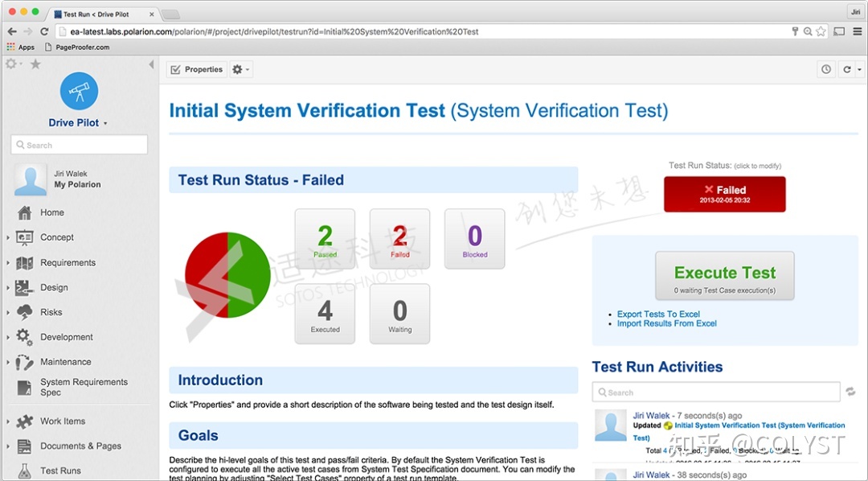Click the Test Run Activities search field
This screenshot has height=481, width=868.
click(x=716, y=392)
